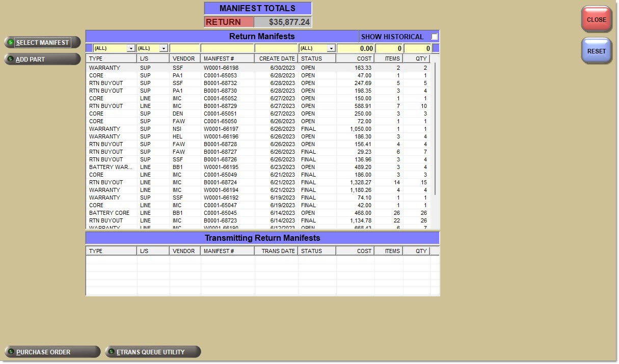The width and height of the screenshot is (619, 364).
Task: Click the Trans Date column header
Action: 277,251
